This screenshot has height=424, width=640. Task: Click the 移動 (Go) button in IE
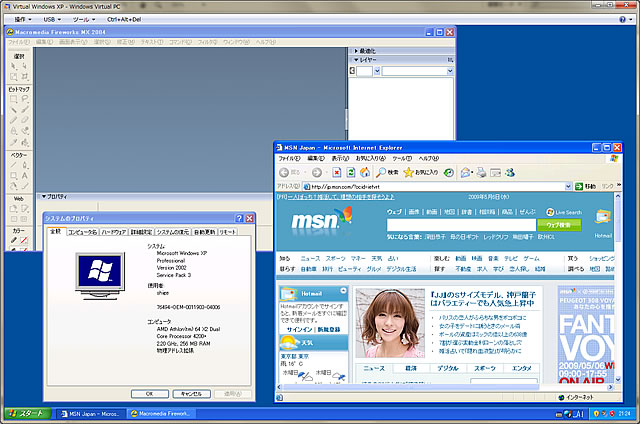(585, 186)
